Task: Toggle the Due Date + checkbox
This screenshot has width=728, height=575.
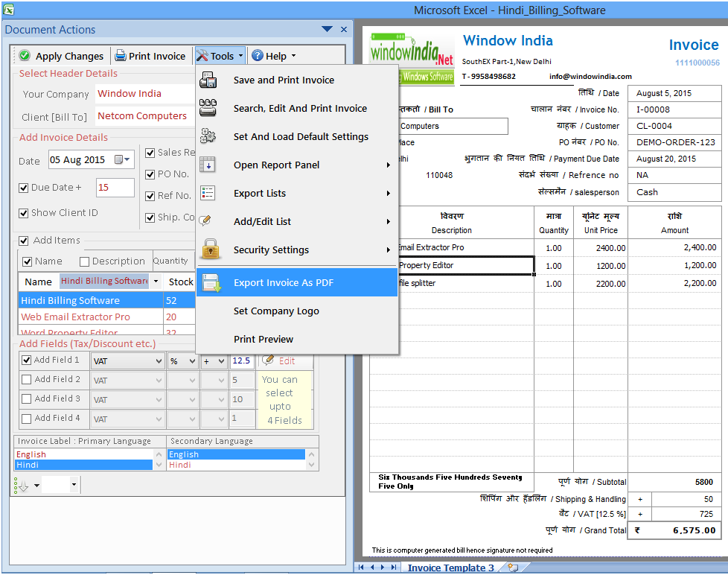Action: click(x=23, y=188)
